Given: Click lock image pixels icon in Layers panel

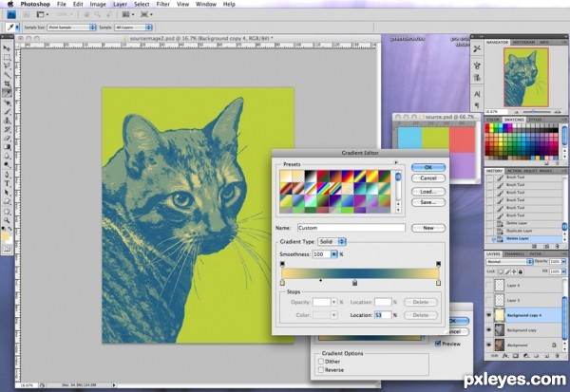Looking at the screenshot, I should click(507, 271).
